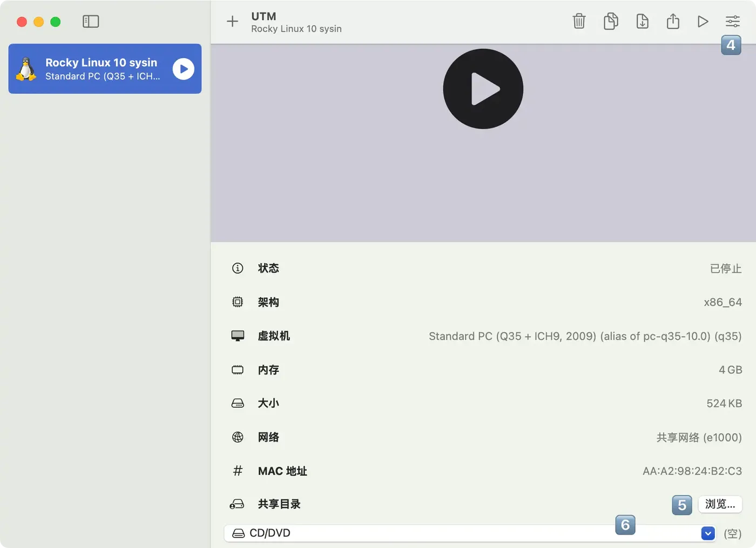The width and height of the screenshot is (756, 548).
Task: Click the network globe icon beside 网络
Action: point(238,437)
